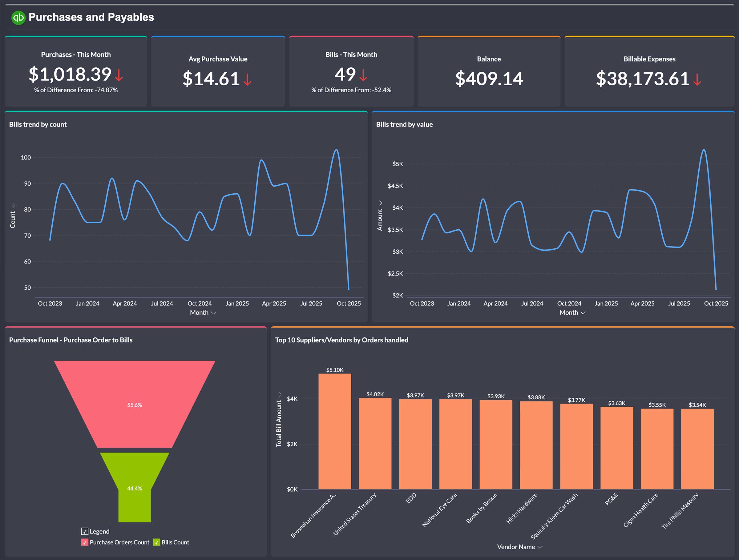
Task: Click the Hicks Hardware $3.88K bar
Action: pos(536,445)
